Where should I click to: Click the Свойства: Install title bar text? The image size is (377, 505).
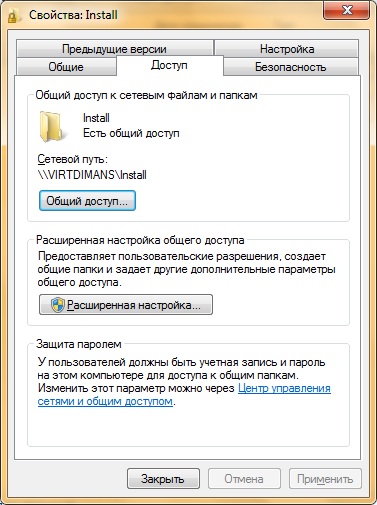[73, 15]
